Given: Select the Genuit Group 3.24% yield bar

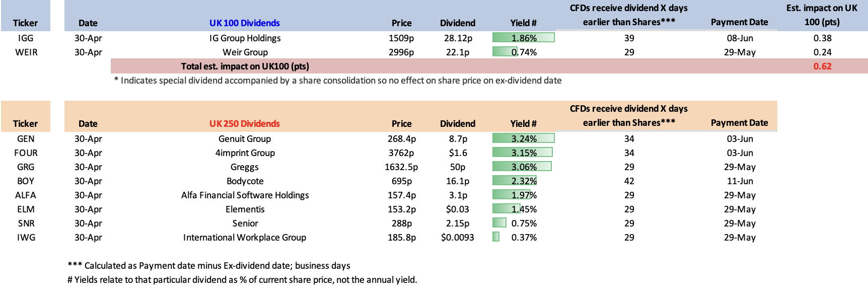Looking at the screenshot, I should click(x=523, y=139).
